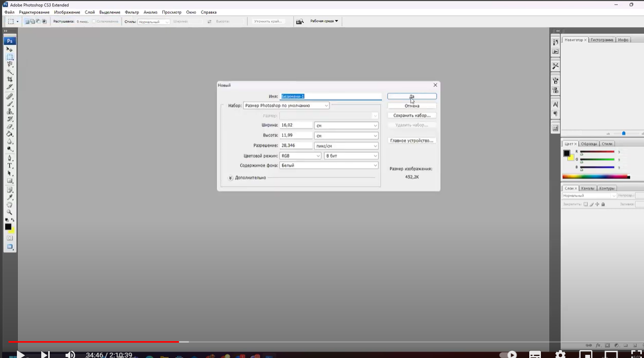Open the Paragraph panel icon in dock
Screen dimensions: 644x358
555,114
